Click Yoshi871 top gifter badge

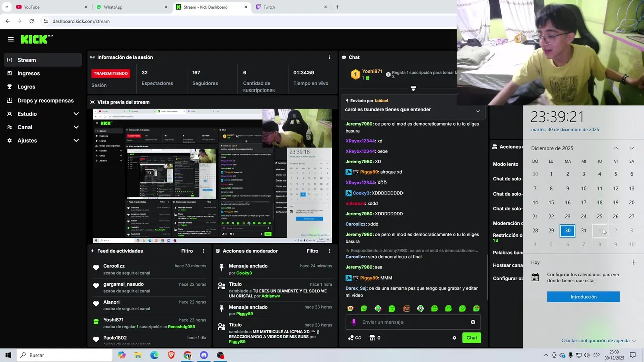pyautogui.click(x=355, y=74)
